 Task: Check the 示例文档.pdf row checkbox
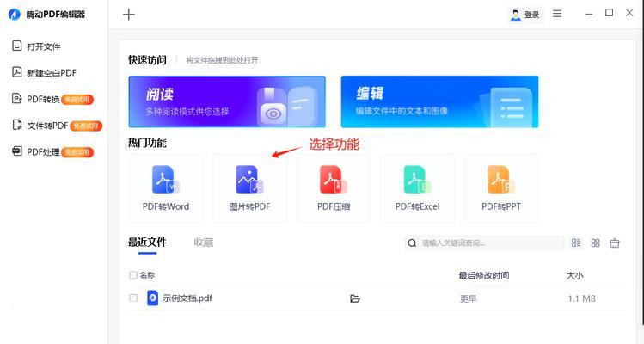133,298
